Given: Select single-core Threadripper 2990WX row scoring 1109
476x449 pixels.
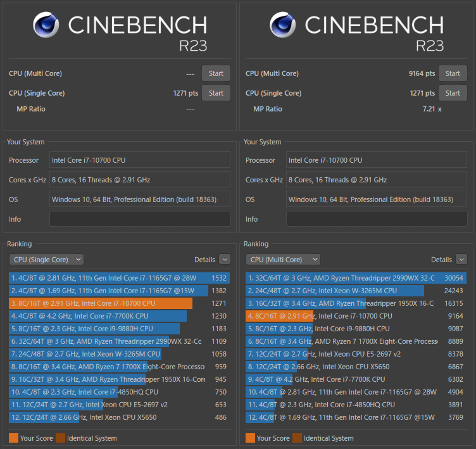Looking at the screenshot, I should pos(119,341).
